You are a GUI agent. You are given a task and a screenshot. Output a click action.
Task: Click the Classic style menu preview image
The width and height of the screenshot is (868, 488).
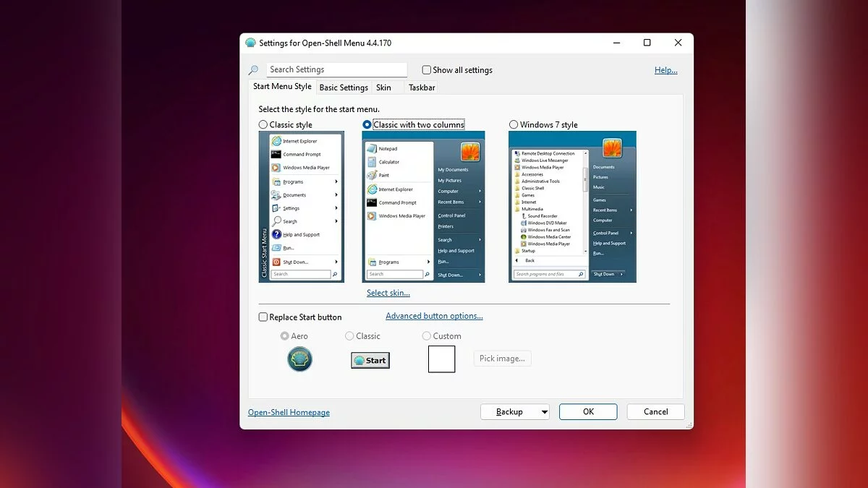[x=302, y=207]
